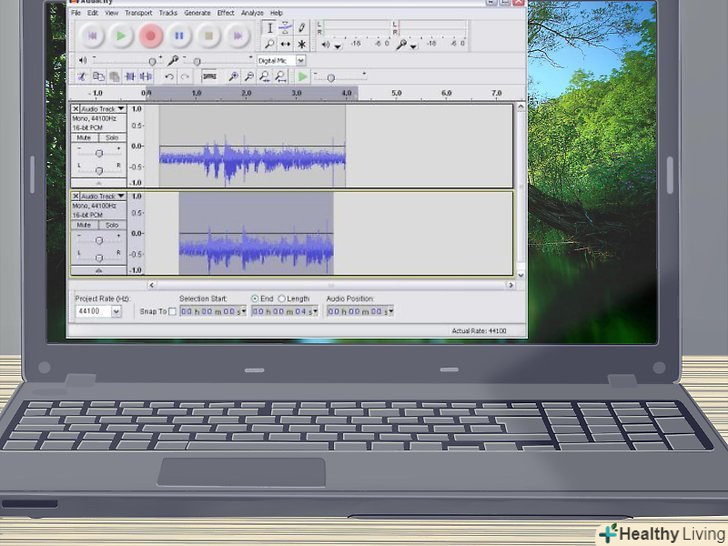This screenshot has width=728, height=546.
Task: Open the Generate menu
Action: pyautogui.click(x=197, y=13)
